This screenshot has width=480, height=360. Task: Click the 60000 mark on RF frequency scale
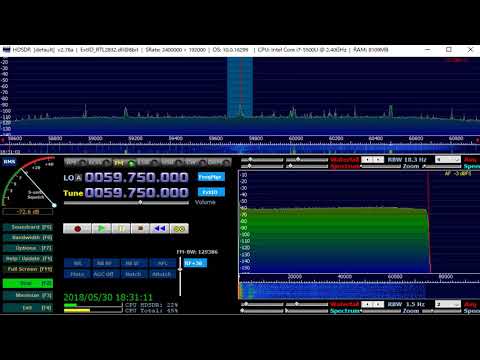pos(296,138)
